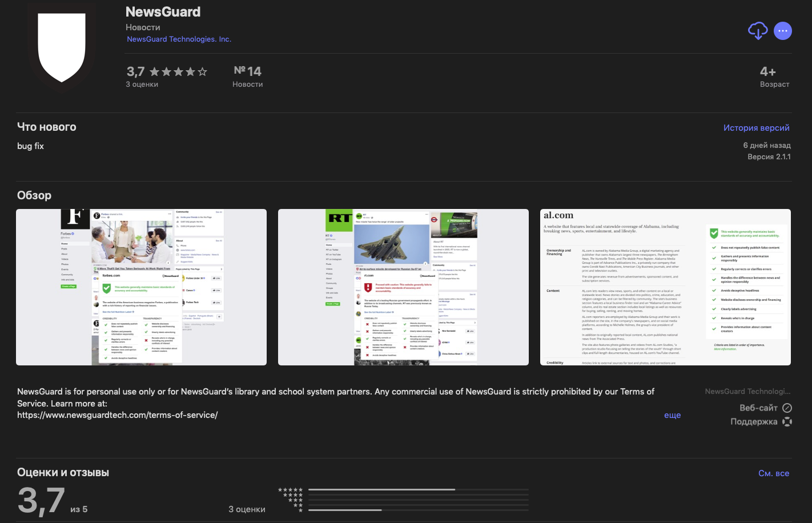Viewport: 812px width, 523px height.
Task: Click the terms-of-service URL in description
Action: (x=118, y=415)
